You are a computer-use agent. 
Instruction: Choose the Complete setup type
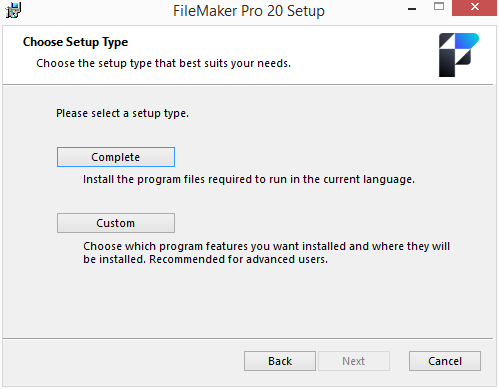coord(116,157)
